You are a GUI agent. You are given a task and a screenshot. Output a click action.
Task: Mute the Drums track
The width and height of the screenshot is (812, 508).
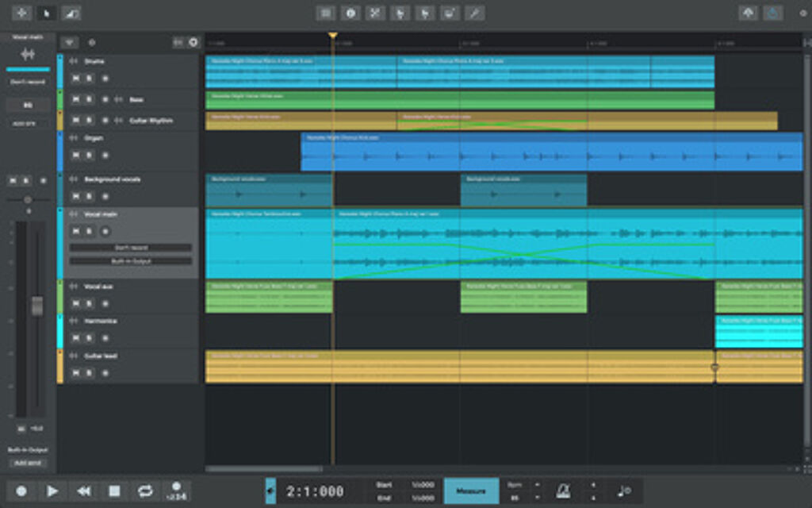point(75,79)
